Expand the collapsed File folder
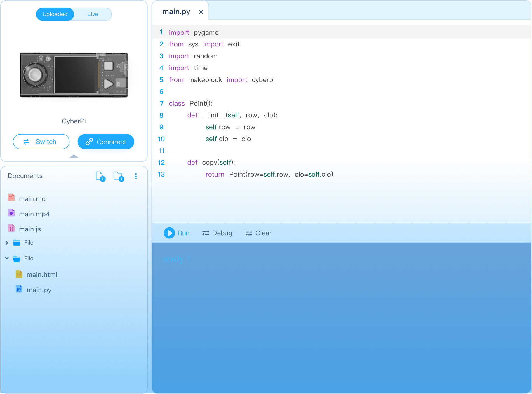Screen dimensions: 532x394 pos(7,243)
